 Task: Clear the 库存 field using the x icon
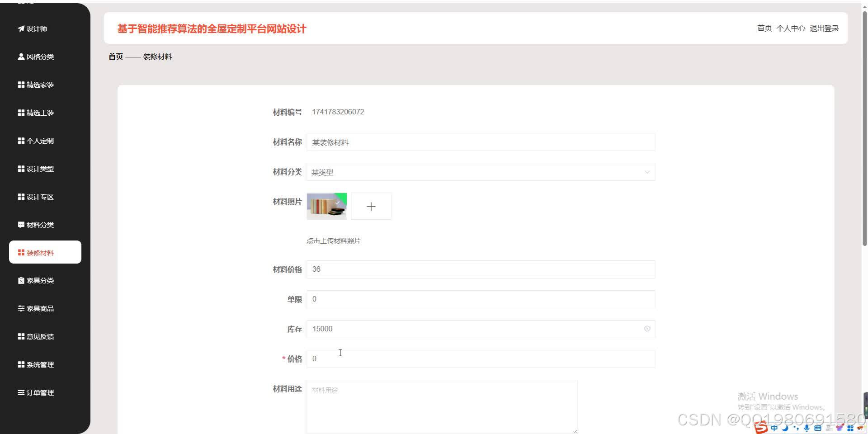tap(647, 329)
